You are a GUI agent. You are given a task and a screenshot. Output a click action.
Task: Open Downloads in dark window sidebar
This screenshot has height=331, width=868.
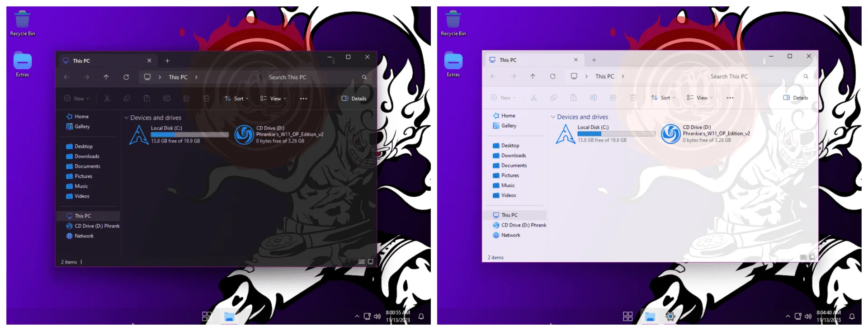point(83,156)
